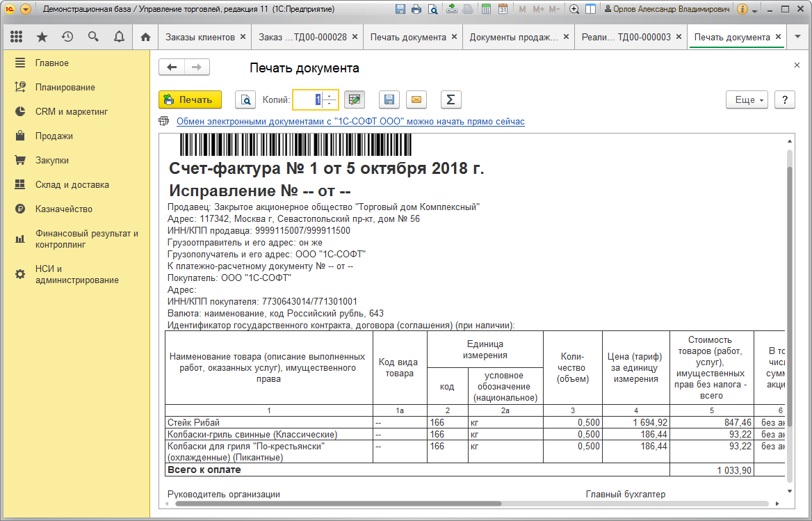
Task: Increase the copies count stepper up
Action: point(330,95)
